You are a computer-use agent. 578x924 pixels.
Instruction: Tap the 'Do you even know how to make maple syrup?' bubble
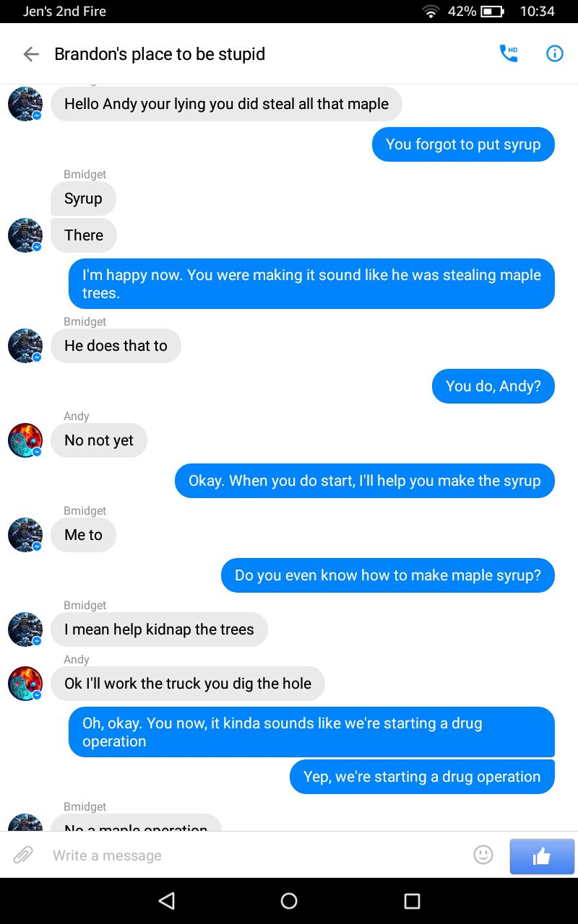pyautogui.click(x=388, y=575)
